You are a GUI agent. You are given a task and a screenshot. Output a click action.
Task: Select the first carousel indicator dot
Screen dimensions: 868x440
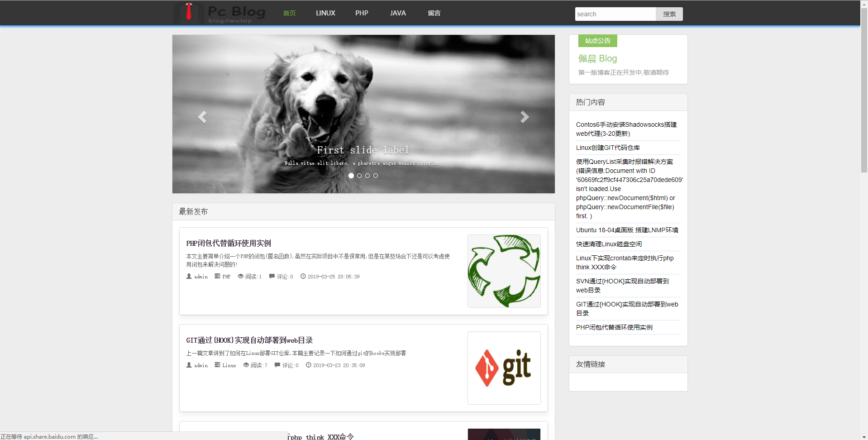351,176
